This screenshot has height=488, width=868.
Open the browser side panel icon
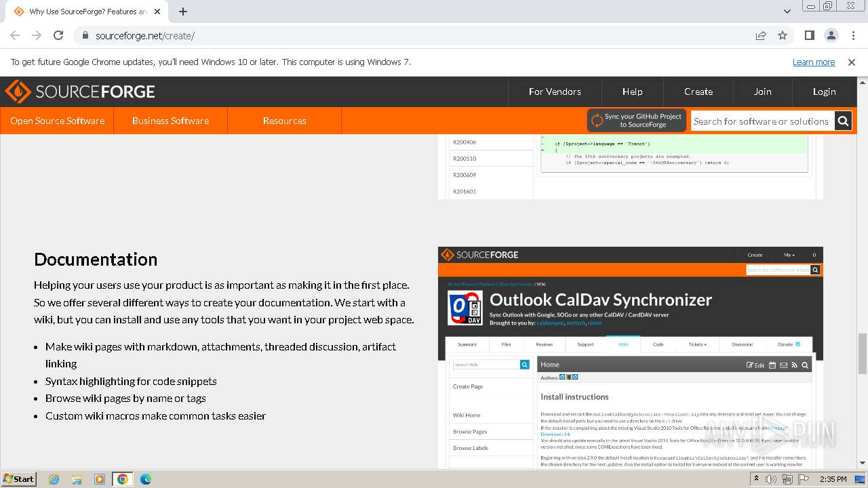[809, 35]
